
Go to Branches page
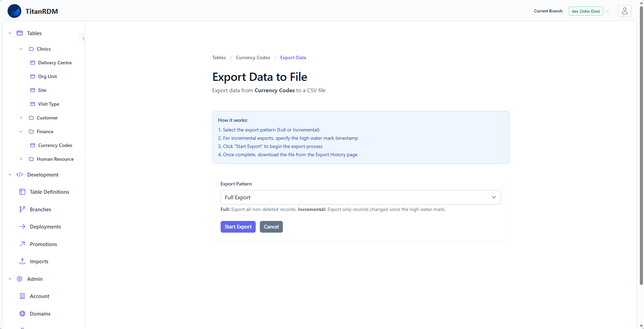point(41,209)
